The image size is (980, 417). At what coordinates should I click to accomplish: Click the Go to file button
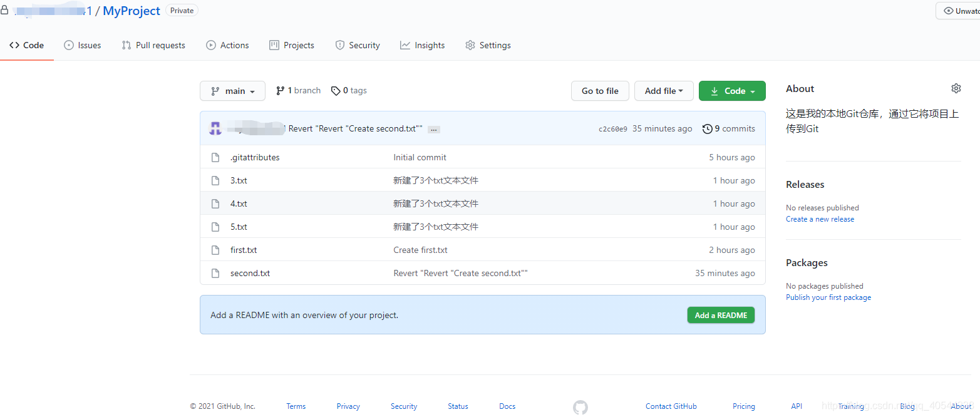(x=600, y=91)
